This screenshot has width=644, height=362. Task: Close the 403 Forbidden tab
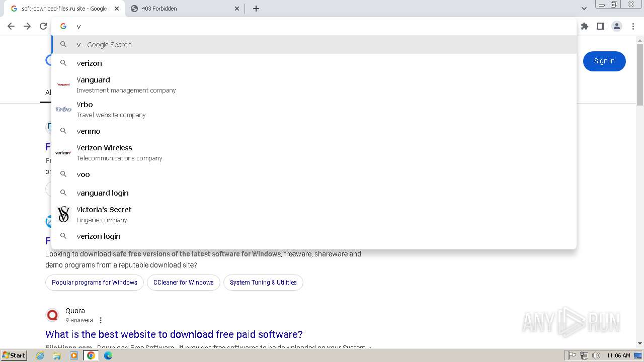pos(237,9)
